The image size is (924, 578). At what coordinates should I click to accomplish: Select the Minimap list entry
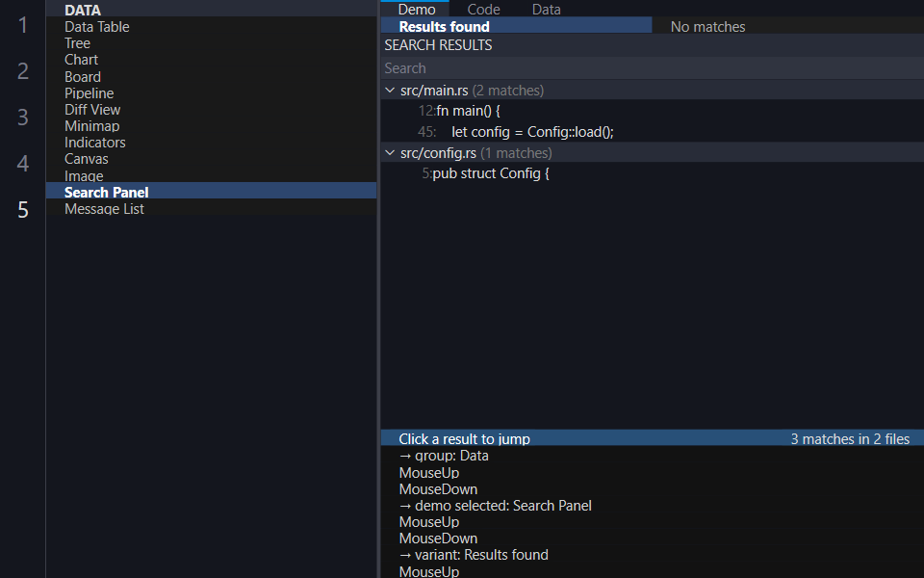pos(211,126)
